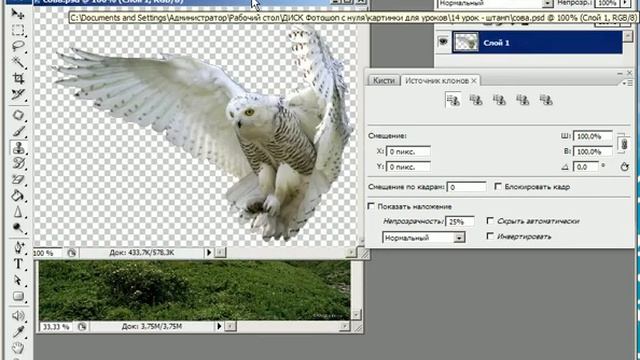Select the Magic Wand tool
Image resolution: width=640 pixels, height=360 pixels.
coord(18,62)
